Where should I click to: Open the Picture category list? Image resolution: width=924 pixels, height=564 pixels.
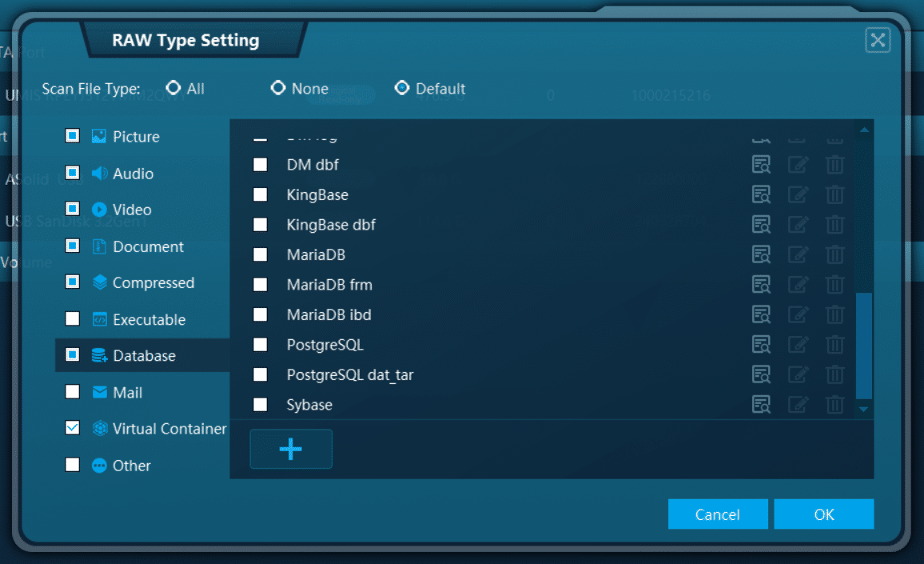tap(136, 137)
